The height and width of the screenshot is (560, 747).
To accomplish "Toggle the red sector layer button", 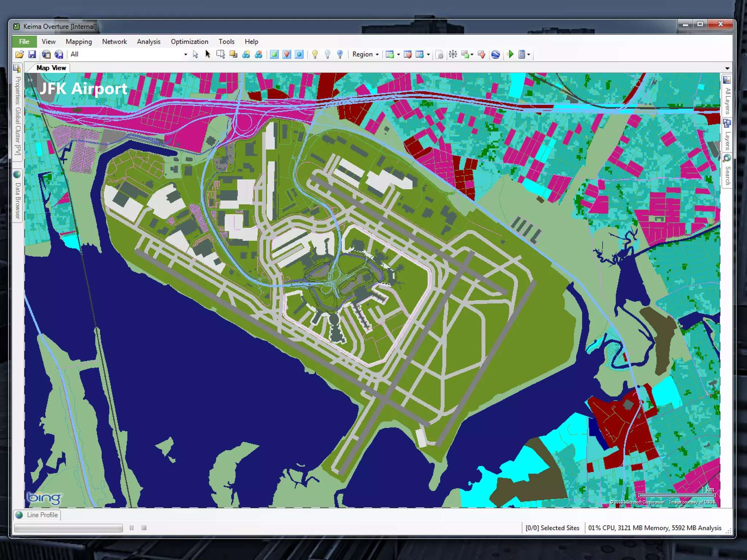I will (x=287, y=54).
